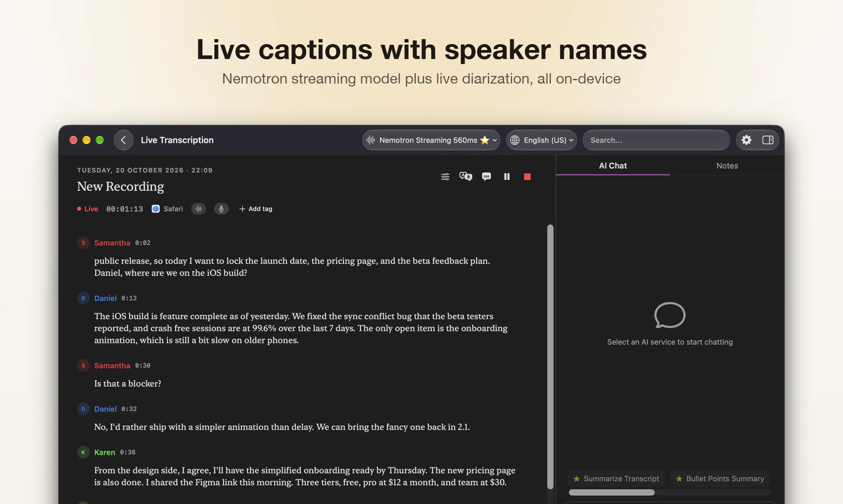Click the "Is that a blocker?" line
The width and height of the screenshot is (843, 504).
127,383
